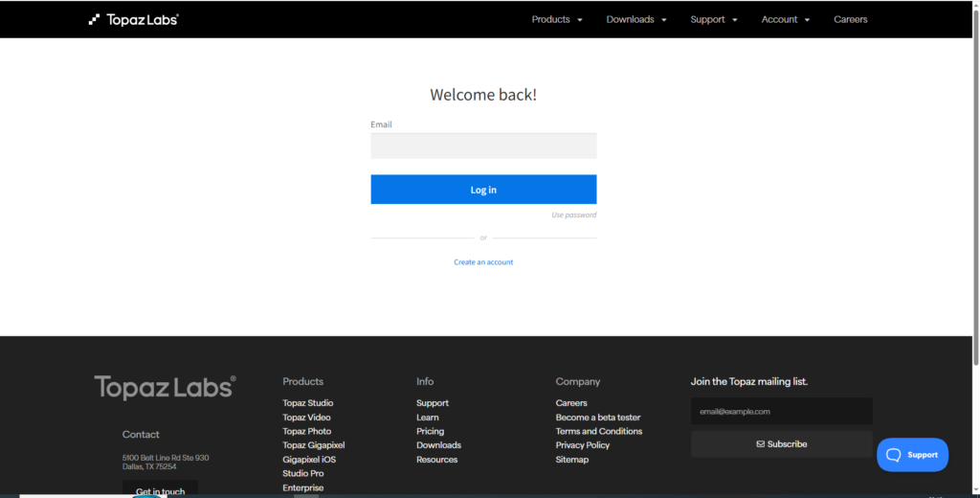Open the Support chat bubble widget

pos(912,455)
